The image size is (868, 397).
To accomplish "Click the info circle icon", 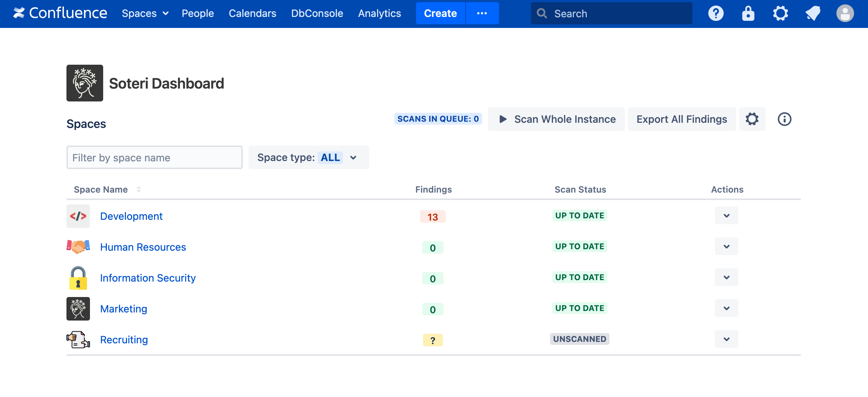I will point(784,119).
